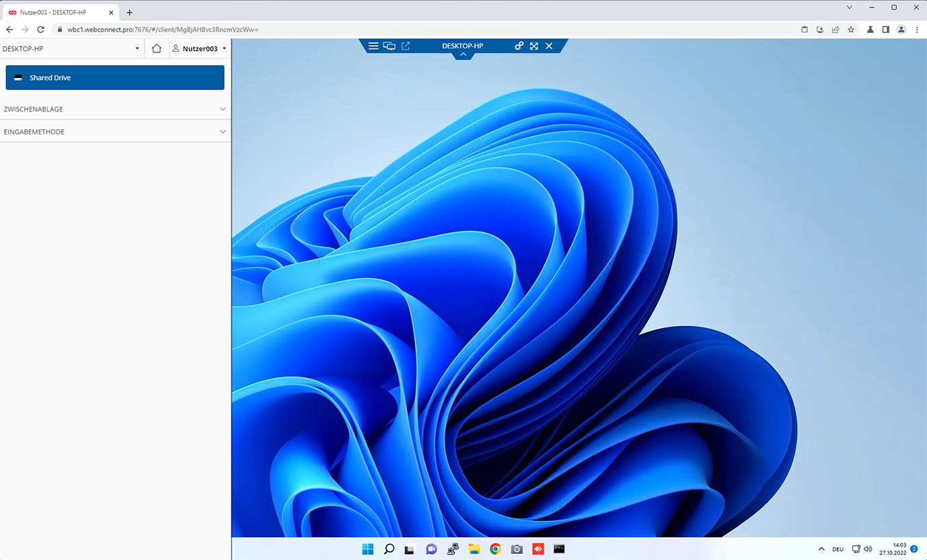Open session in new window via external-link icon
The height and width of the screenshot is (560, 927).
(x=406, y=46)
